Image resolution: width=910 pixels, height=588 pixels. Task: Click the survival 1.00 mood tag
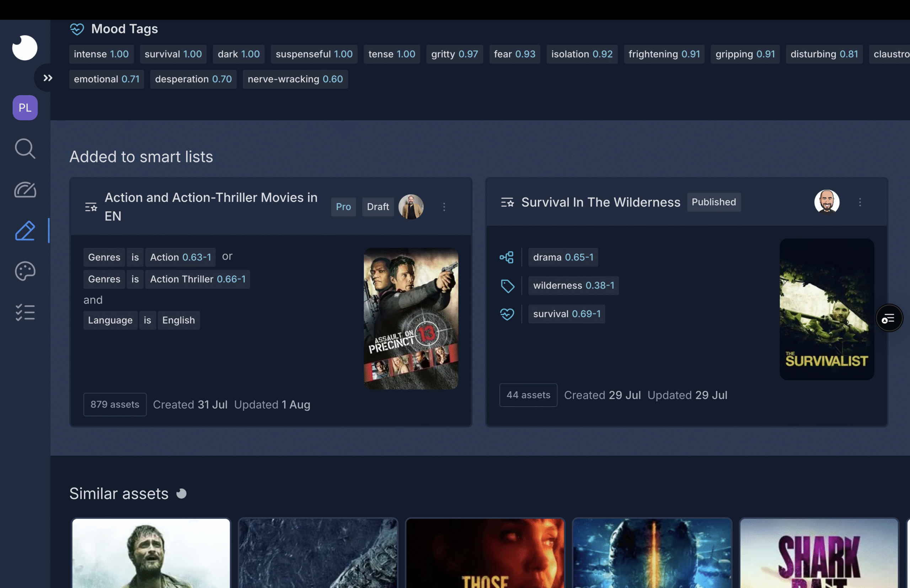point(173,54)
